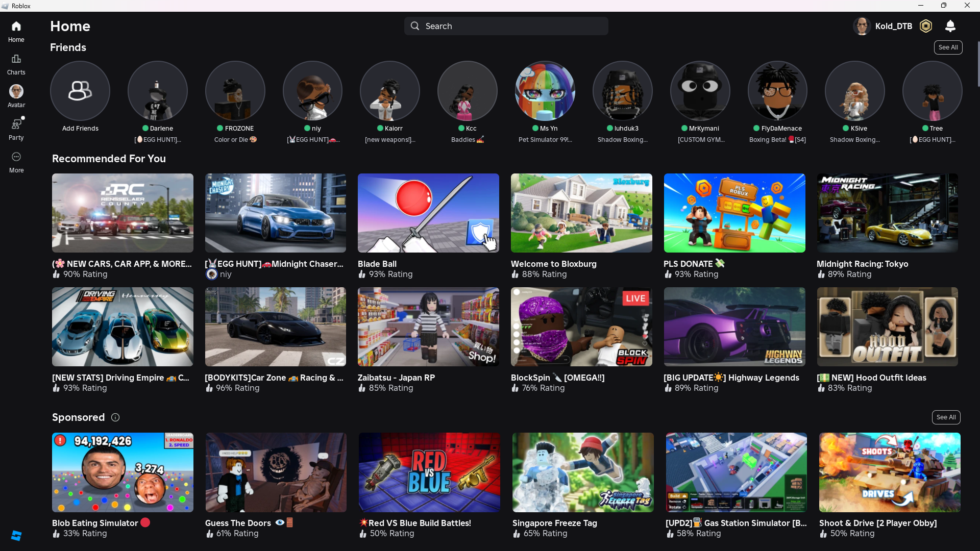
Task: Open the Blade Ball game thumbnail
Action: pos(428,213)
